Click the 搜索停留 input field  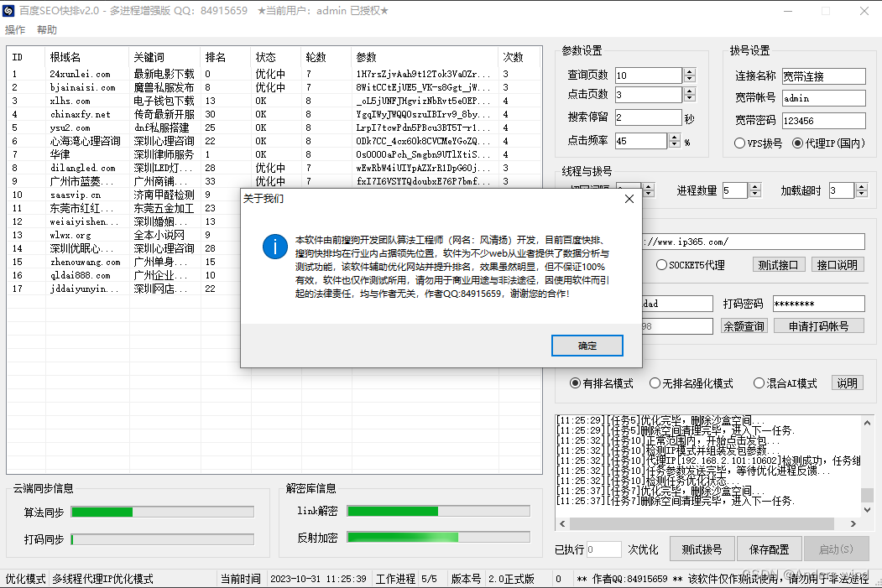tap(648, 117)
